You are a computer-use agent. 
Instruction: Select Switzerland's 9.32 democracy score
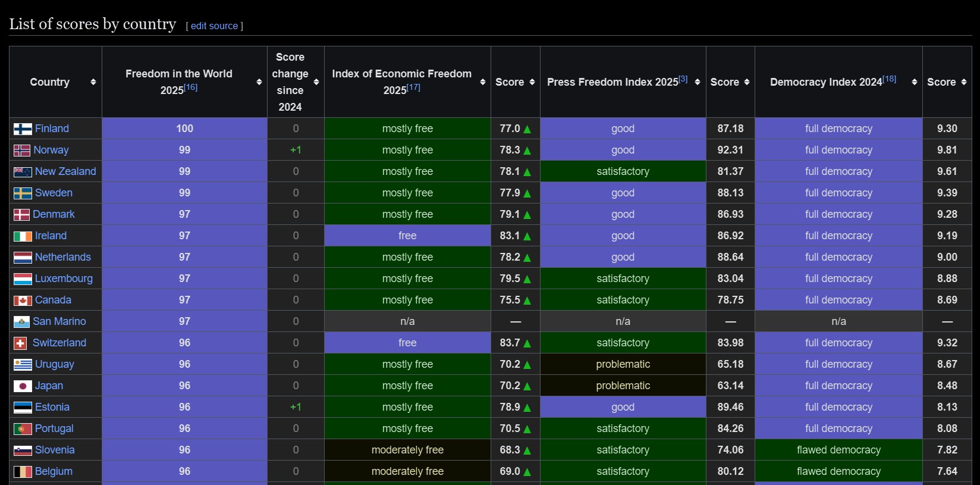[947, 343]
